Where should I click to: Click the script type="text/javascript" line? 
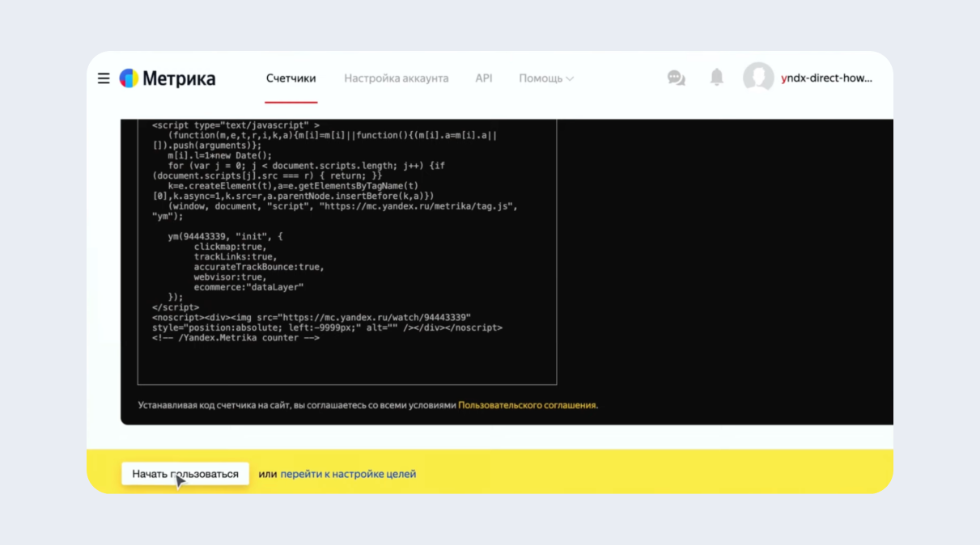tap(235, 125)
